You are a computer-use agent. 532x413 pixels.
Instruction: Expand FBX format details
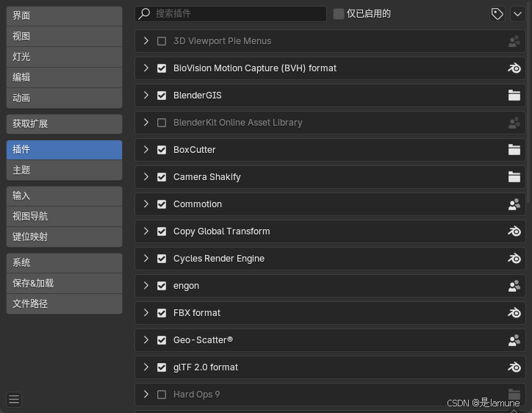[x=146, y=313]
